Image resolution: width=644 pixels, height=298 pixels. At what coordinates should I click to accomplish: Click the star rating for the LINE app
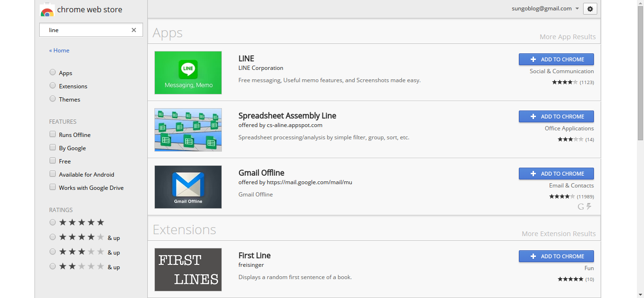[565, 82]
